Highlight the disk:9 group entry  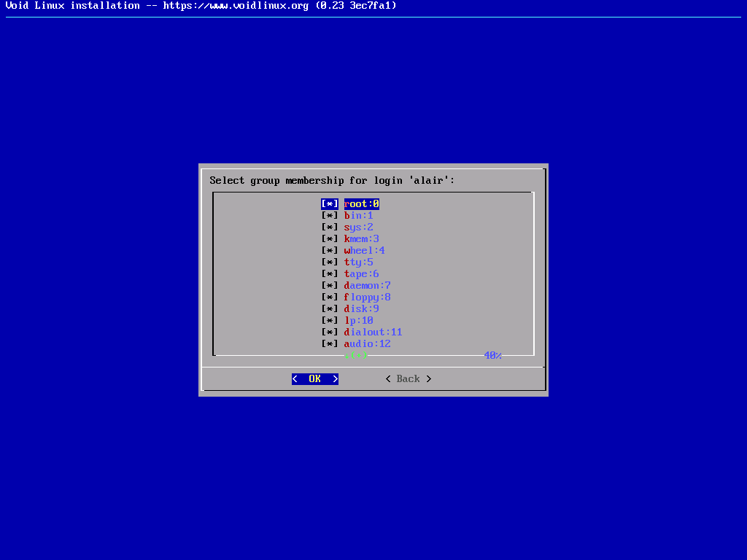pyautogui.click(x=361, y=309)
